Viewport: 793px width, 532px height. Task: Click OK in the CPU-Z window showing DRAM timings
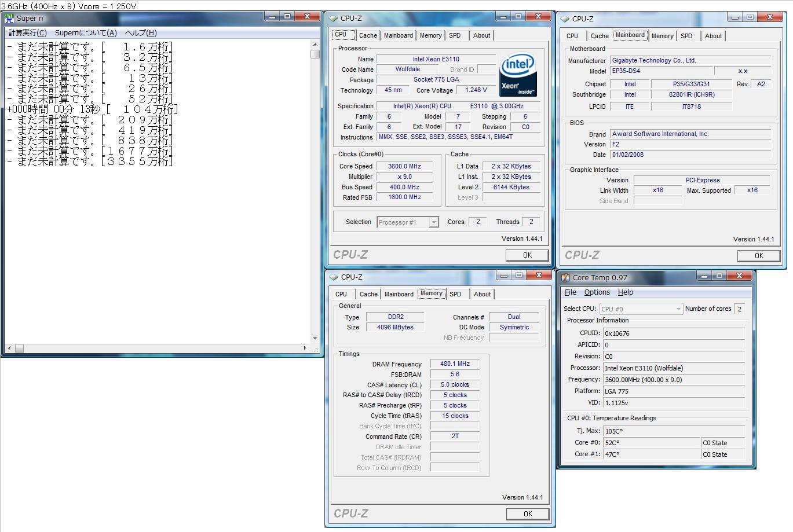[x=528, y=514]
